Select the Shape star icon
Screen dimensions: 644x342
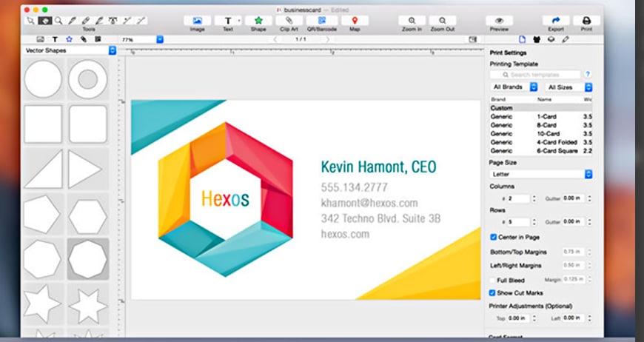[258, 21]
